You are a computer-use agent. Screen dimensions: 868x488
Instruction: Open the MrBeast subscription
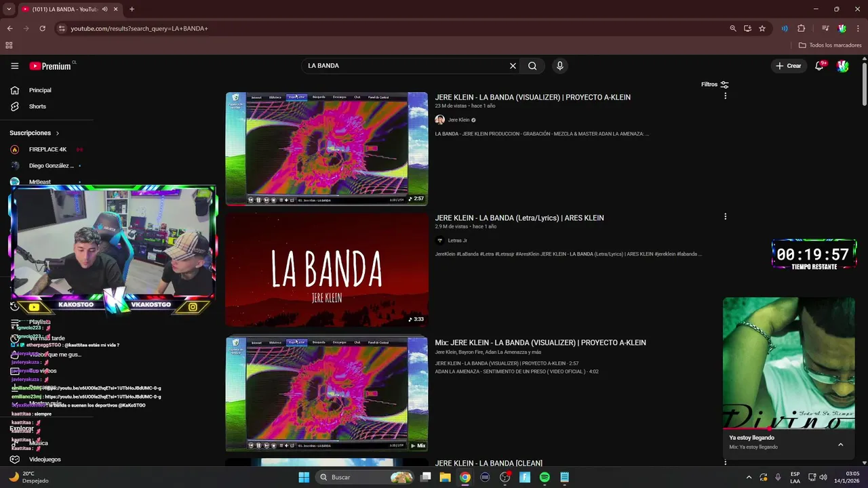40,182
